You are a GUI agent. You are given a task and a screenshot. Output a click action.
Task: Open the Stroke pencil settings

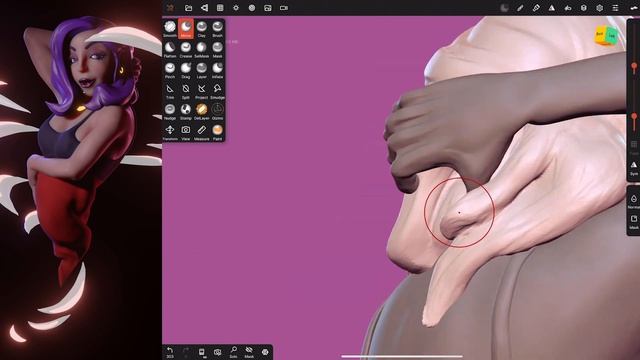(x=520, y=8)
